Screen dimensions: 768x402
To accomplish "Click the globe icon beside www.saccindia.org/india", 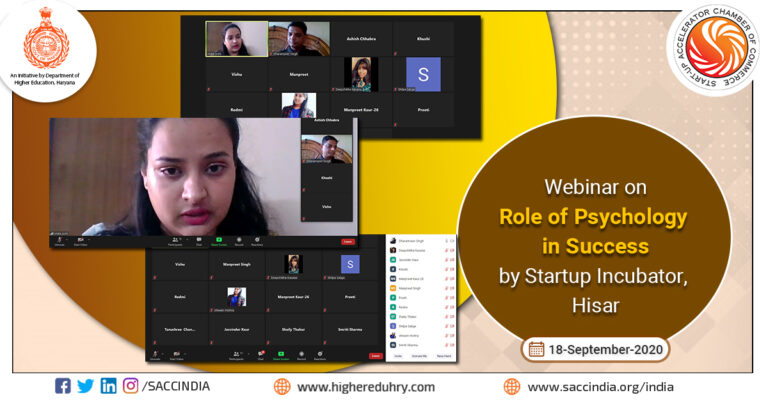I will (512, 386).
